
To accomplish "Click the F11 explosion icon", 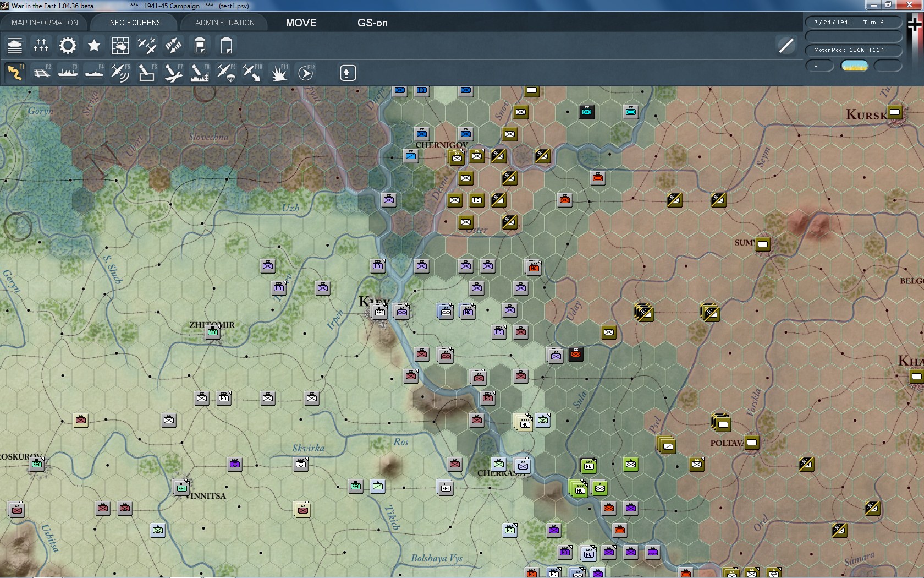I will coord(279,73).
